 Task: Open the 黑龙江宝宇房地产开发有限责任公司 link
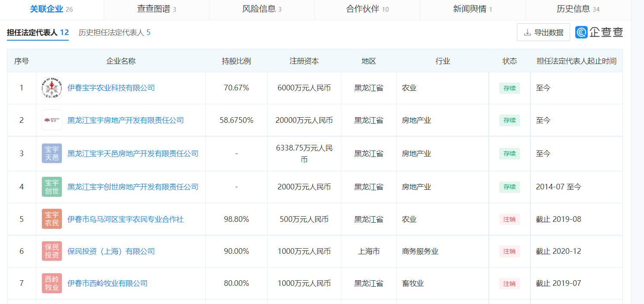[x=126, y=120]
